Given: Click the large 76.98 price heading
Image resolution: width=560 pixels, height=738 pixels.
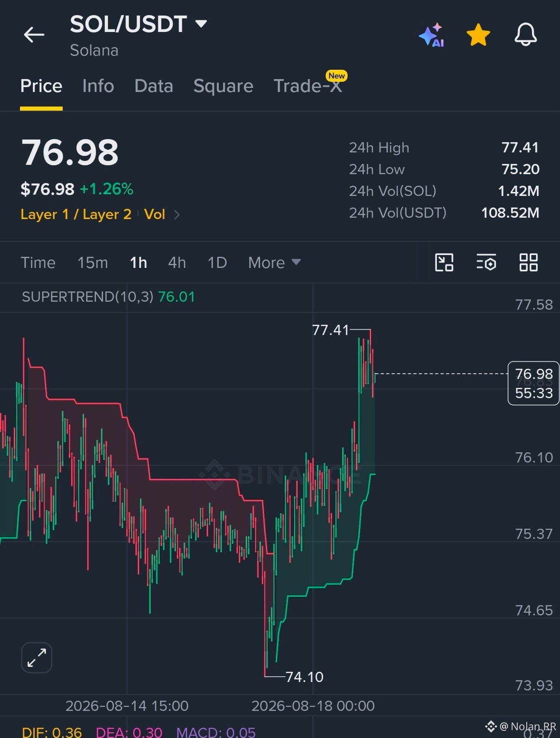Looking at the screenshot, I should click(70, 152).
